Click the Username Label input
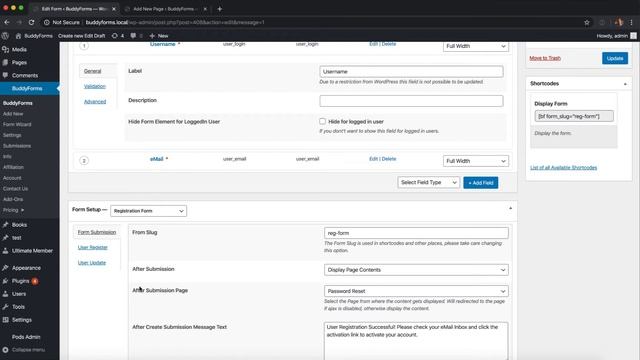The image size is (640, 360). click(x=411, y=71)
